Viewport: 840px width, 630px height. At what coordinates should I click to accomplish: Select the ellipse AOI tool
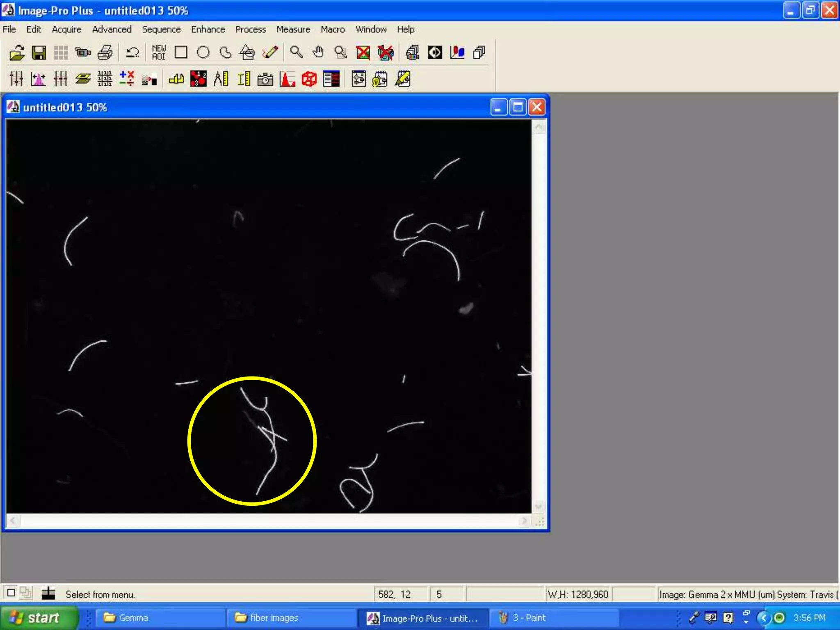pos(203,52)
